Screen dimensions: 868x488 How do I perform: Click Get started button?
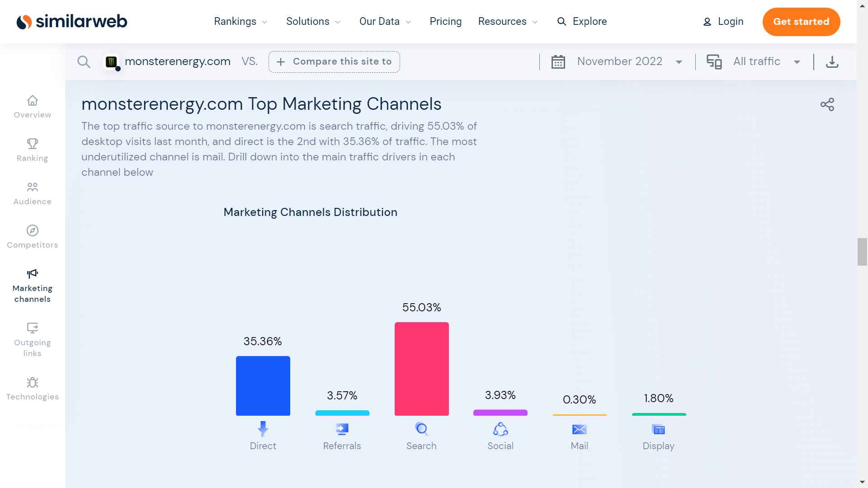point(801,21)
